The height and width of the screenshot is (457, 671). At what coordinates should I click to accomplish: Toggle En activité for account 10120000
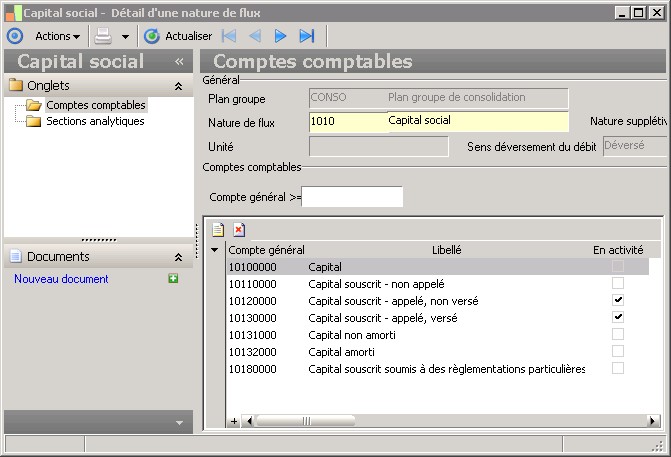point(618,301)
